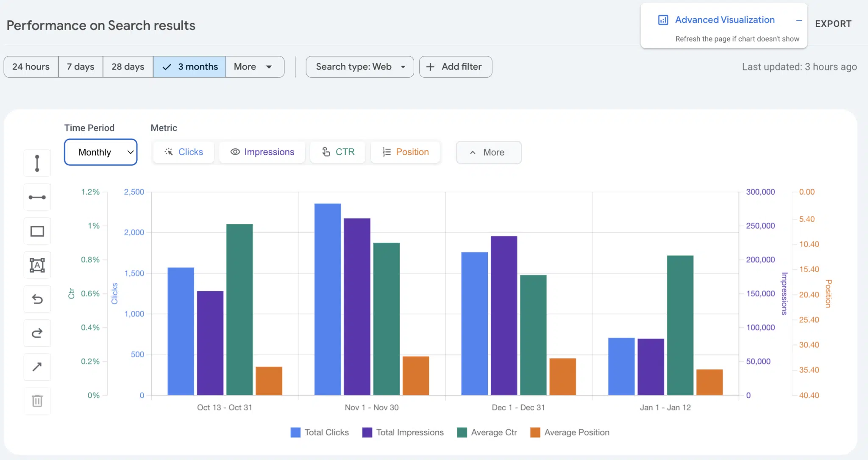This screenshot has height=460, width=868.
Task: Expand the More metrics button
Action: (489, 152)
